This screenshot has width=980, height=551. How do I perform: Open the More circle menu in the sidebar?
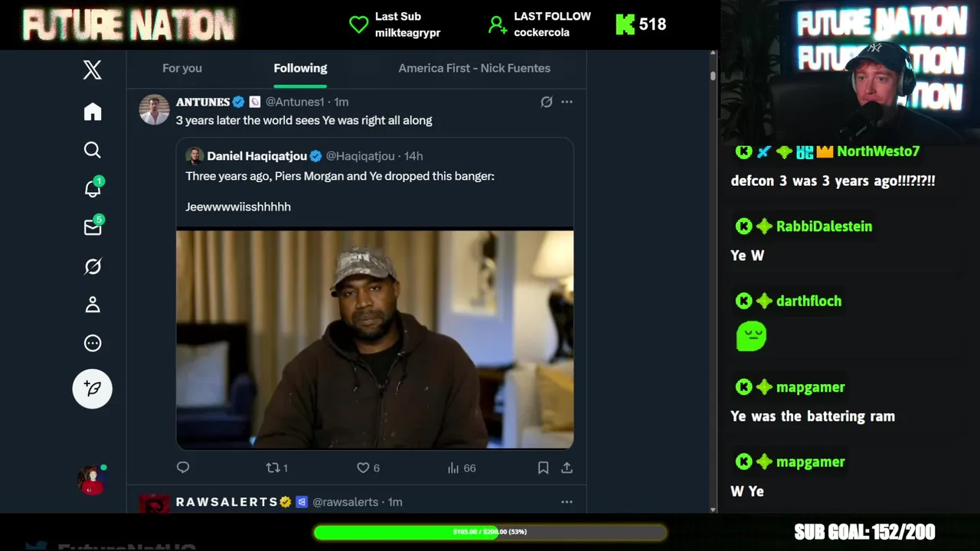93,343
